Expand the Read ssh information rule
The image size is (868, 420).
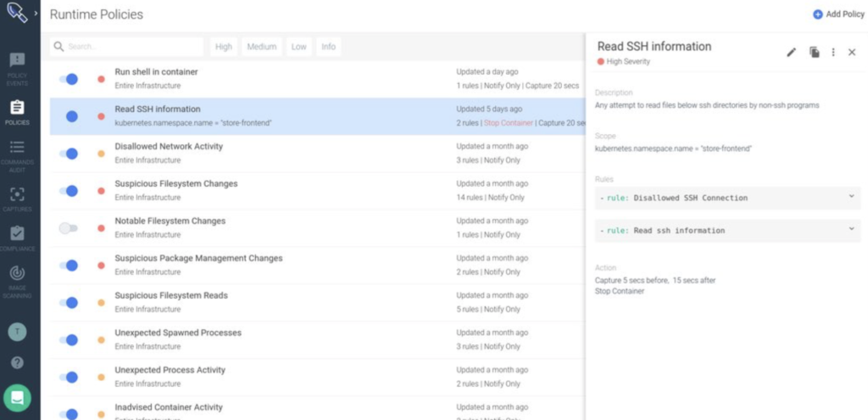(x=851, y=230)
